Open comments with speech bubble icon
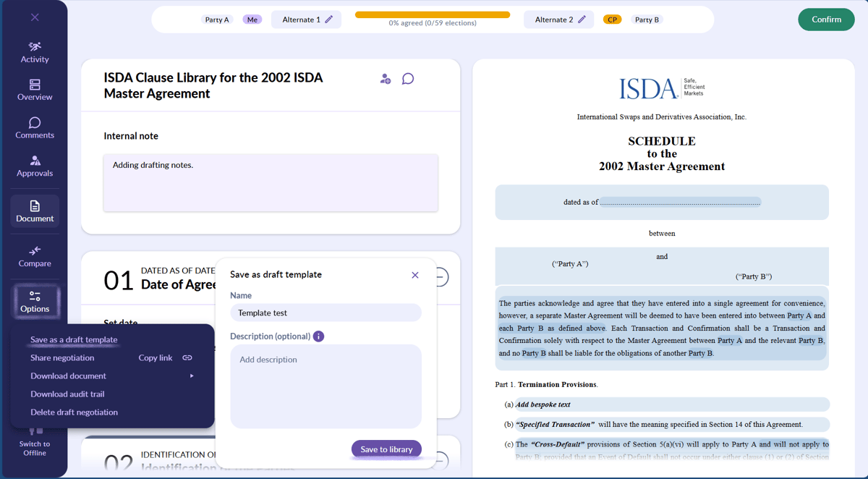This screenshot has height=479, width=868. click(x=408, y=79)
